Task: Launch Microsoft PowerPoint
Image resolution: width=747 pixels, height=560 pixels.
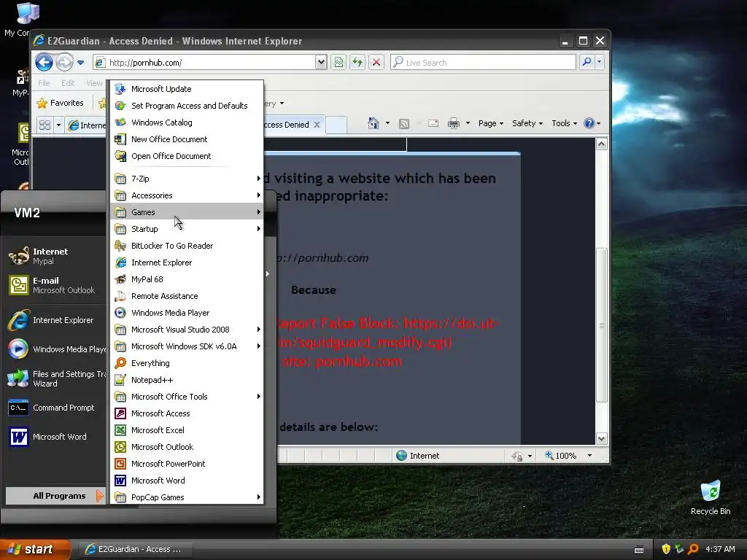Action: tap(187, 463)
